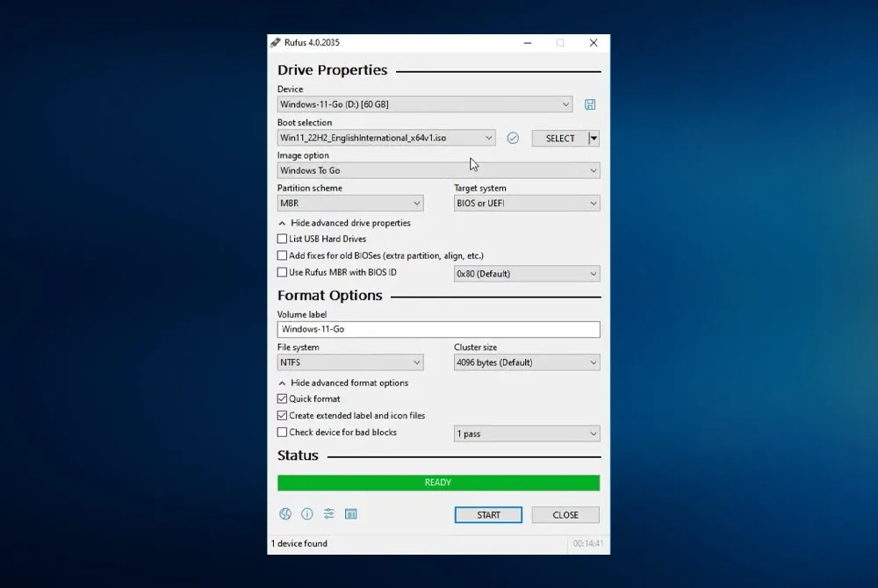Check Add fixes for old BIOSes
The width and height of the screenshot is (878, 588).
coord(282,255)
